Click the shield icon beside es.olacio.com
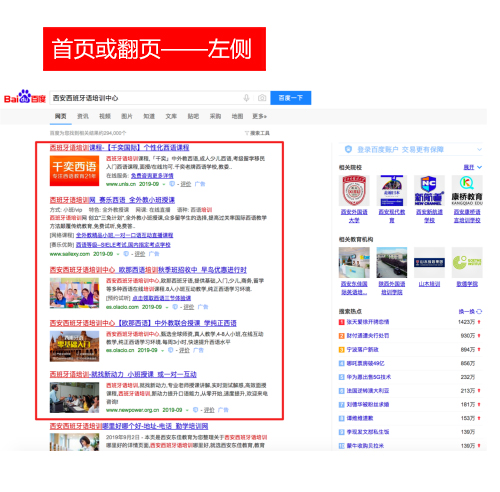The width and height of the screenshot is (500, 492). click(175, 307)
